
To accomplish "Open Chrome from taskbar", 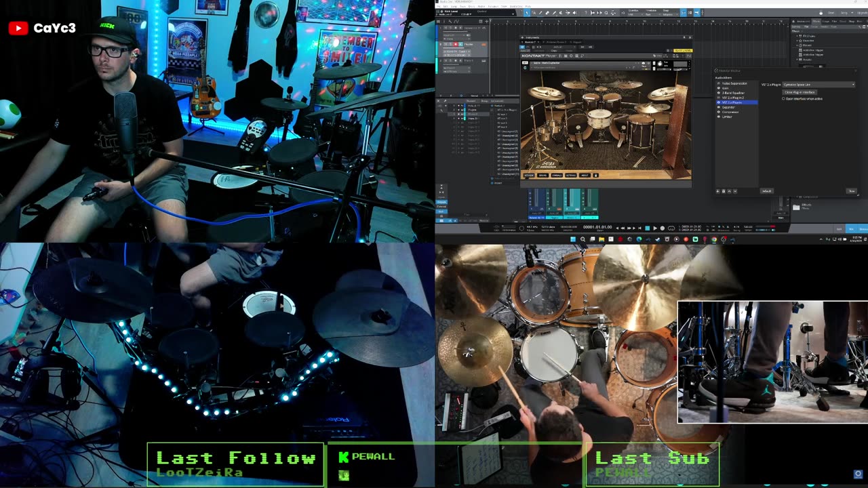I will pyautogui.click(x=714, y=239).
